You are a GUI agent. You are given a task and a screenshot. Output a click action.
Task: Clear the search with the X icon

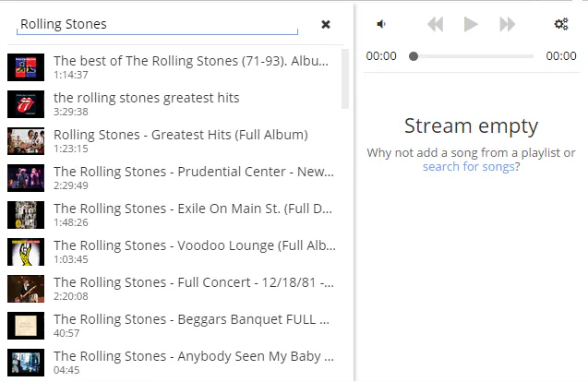coord(326,25)
